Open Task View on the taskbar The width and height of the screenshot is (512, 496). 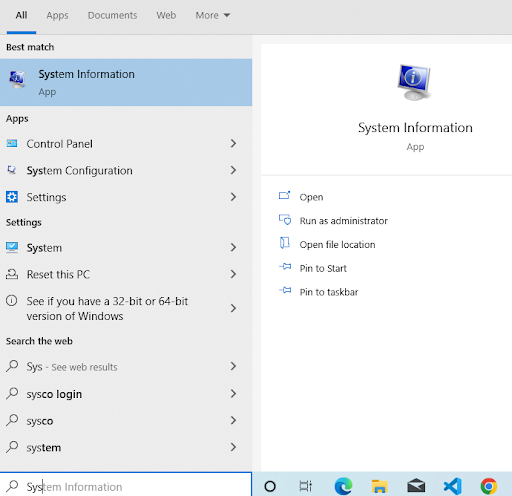(306, 486)
